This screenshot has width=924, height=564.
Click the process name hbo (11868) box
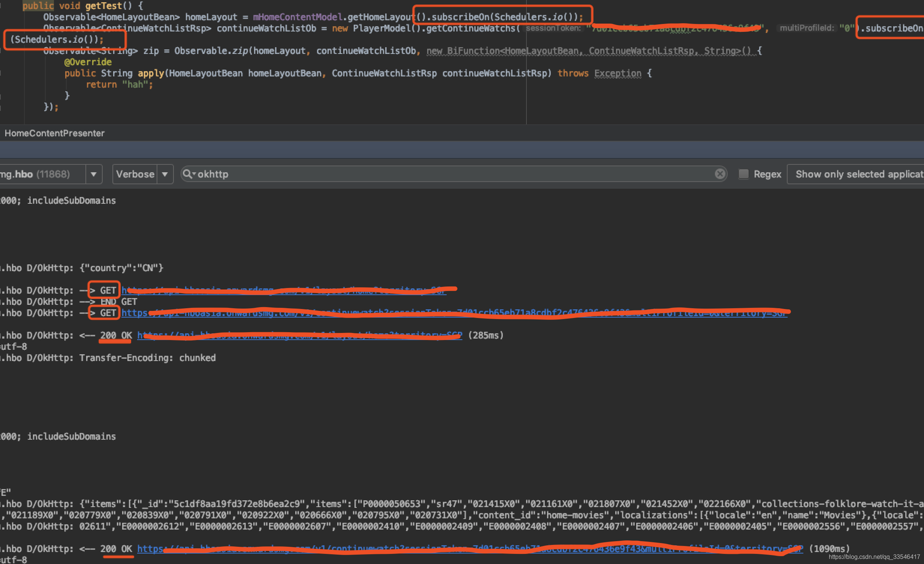tap(41, 174)
